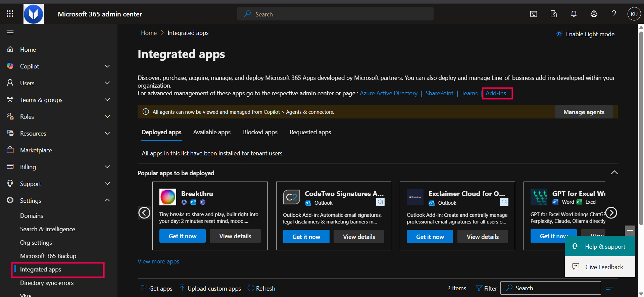Expand the Roles menu chevron
The image size is (644, 297).
(x=107, y=116)
